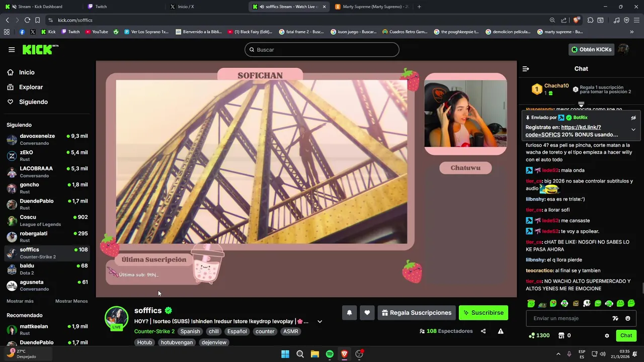Show hidden system tray icons
The height and width of the screenshot is (362, 644).
point(558,354)
